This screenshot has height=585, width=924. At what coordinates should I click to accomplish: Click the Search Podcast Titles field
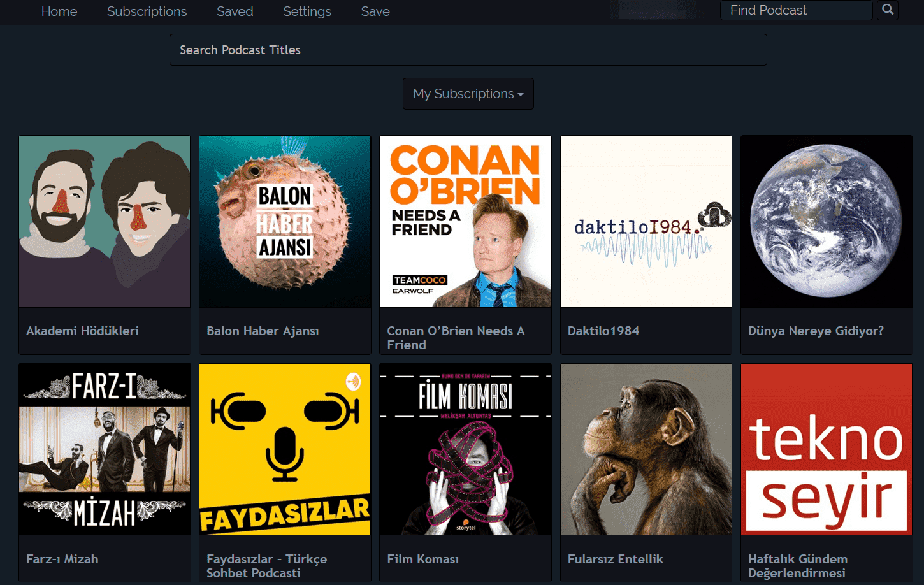(468, 50)
